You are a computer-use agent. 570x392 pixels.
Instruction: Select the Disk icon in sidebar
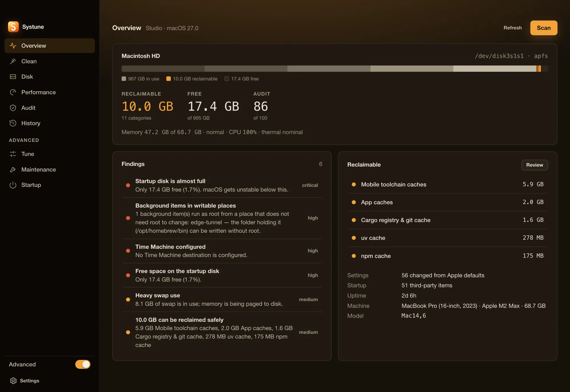pos(13,77)
